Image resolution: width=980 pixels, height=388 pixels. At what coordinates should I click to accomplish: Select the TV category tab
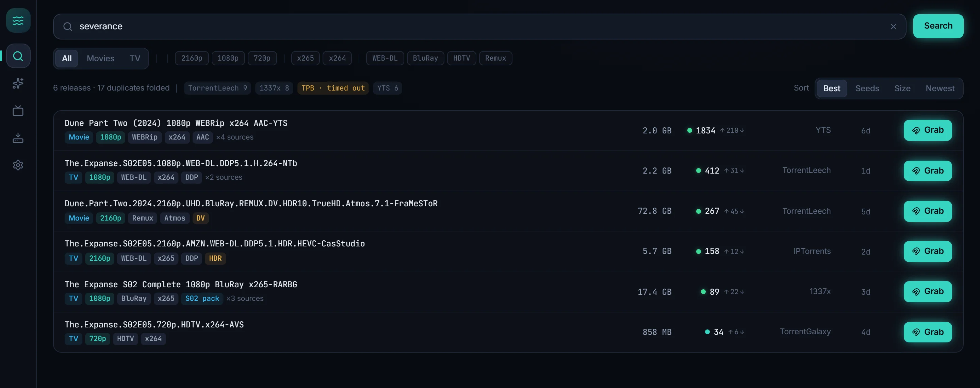pos(135,59)
